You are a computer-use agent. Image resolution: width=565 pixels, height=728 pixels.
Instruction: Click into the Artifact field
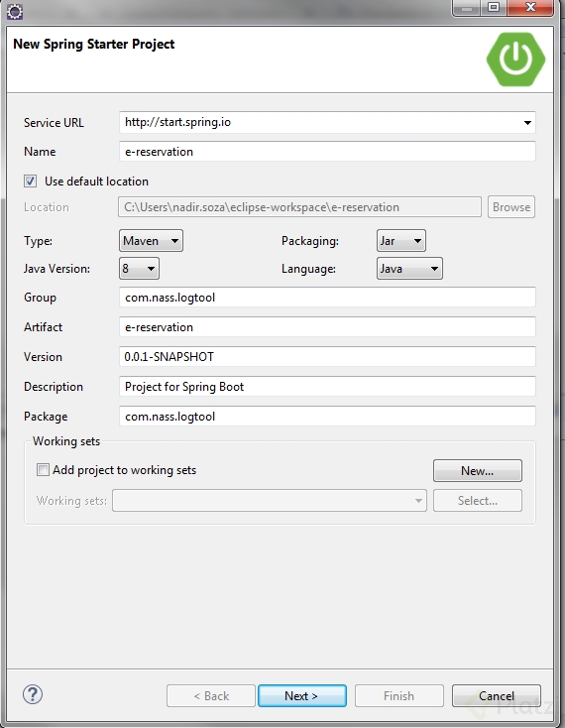pos(327,327)
